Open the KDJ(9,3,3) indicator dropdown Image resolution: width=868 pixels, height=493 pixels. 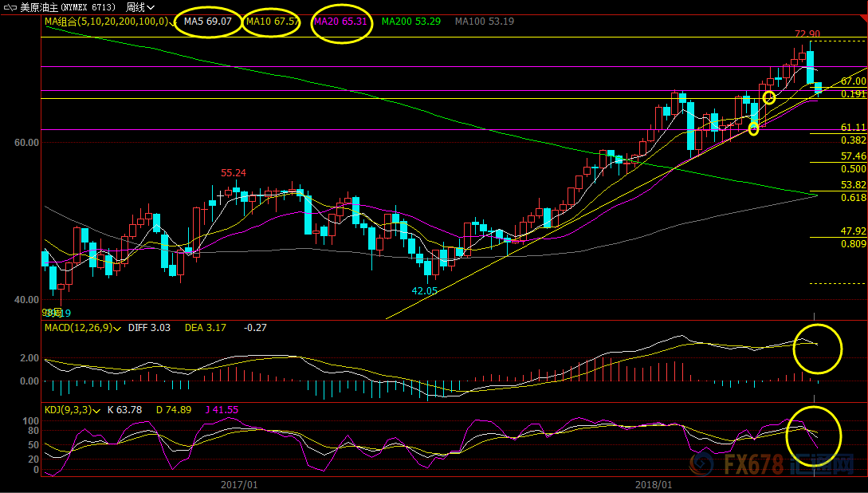point(97,411)
